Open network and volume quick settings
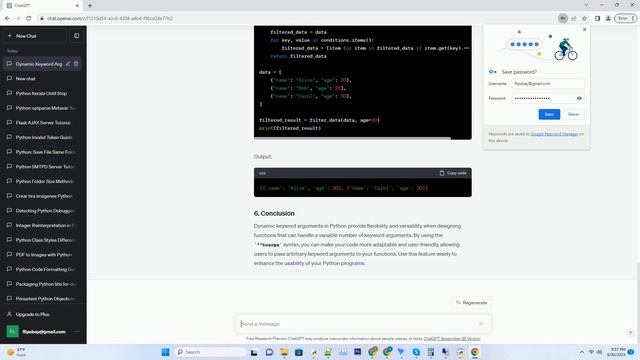This screenshot has width=640, height=360. [x=595, y=352]
